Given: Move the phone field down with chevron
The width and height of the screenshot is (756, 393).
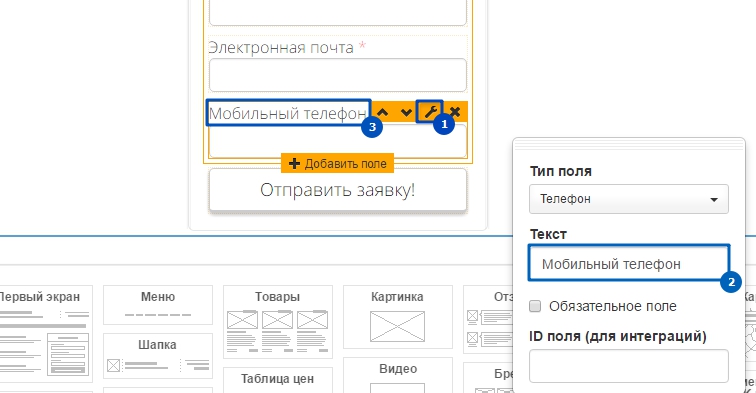Looking at the screenshot, I should [406, 113].
